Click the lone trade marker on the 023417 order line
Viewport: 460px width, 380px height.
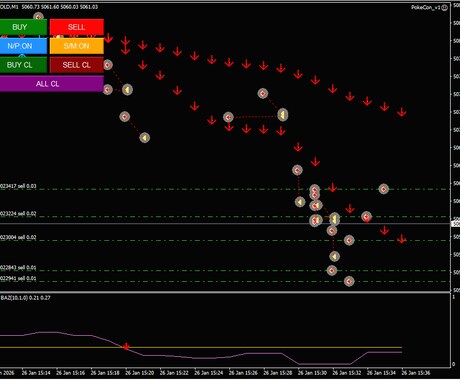pyautogui.click(x=384, y=189)
